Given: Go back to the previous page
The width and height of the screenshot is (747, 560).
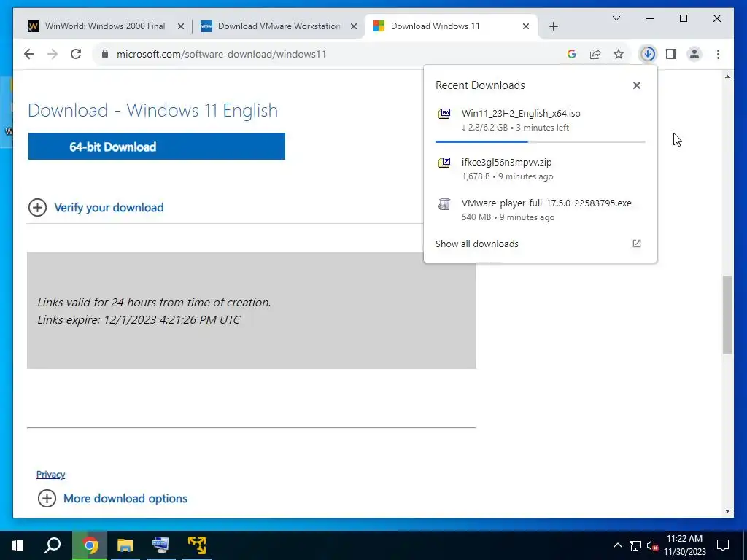Looking at the screenshot, I should pyautogui.click(x=29, y=54).
